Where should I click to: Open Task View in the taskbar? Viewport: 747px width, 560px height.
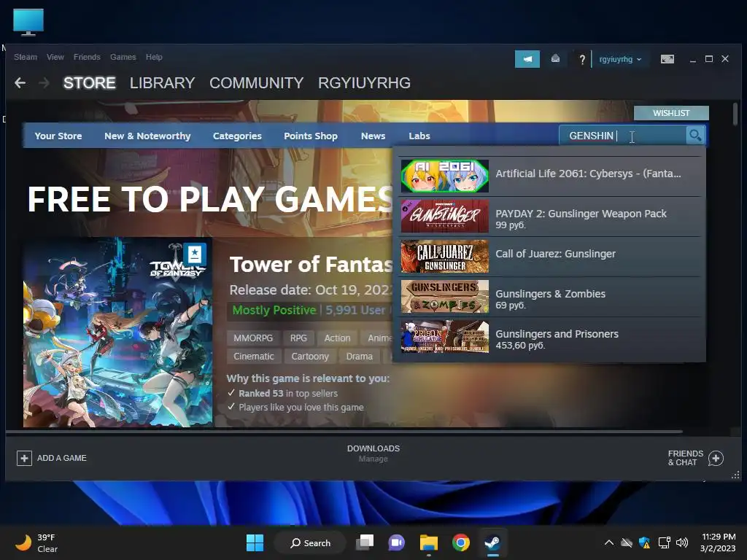(365, 542)
